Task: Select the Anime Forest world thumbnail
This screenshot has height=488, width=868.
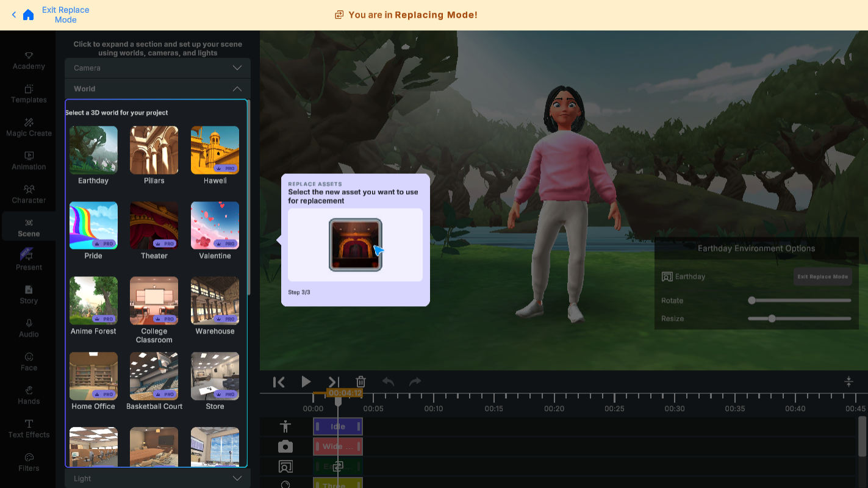Action: click(93, 300)
